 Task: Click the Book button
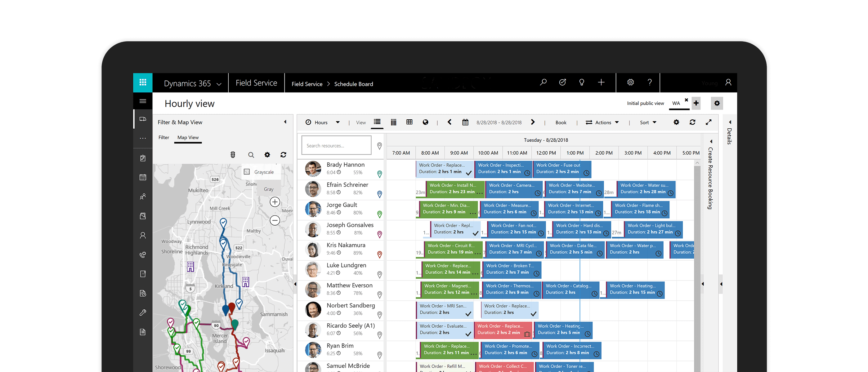pos(561,122)
